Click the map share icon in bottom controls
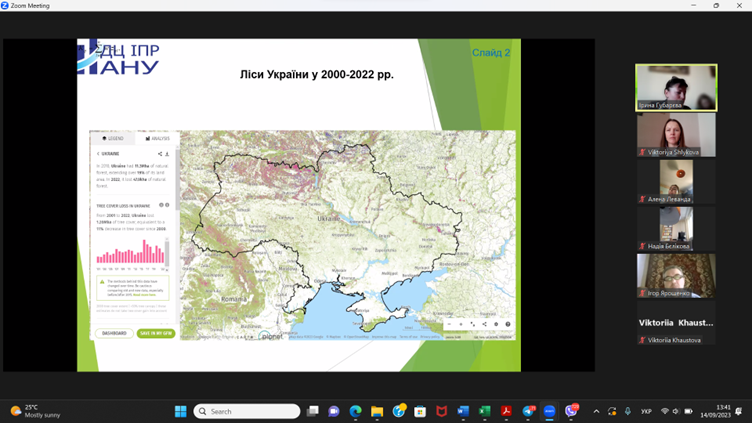Image resolution: width=752 pixels, height=423 pixels. point(484,324)
